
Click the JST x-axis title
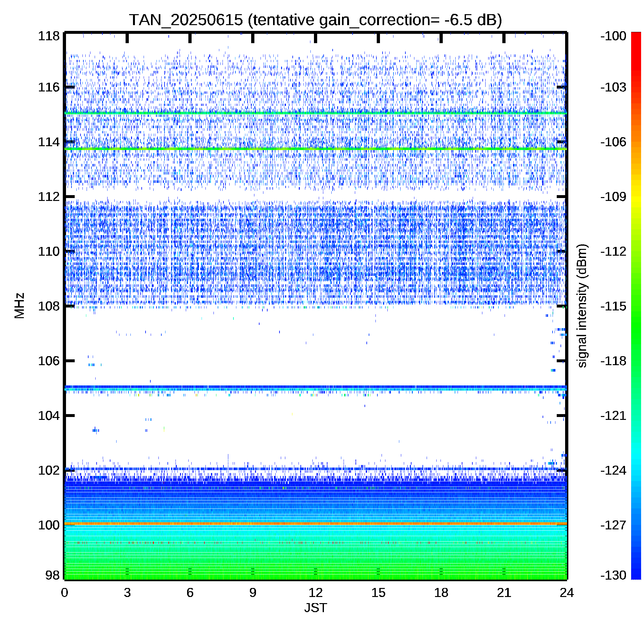(315, 608)
